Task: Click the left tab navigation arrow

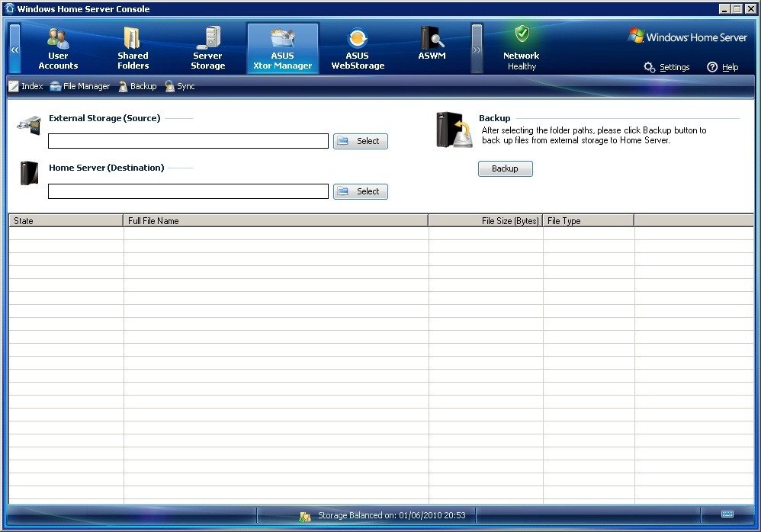Action: [x=15, y=49]
